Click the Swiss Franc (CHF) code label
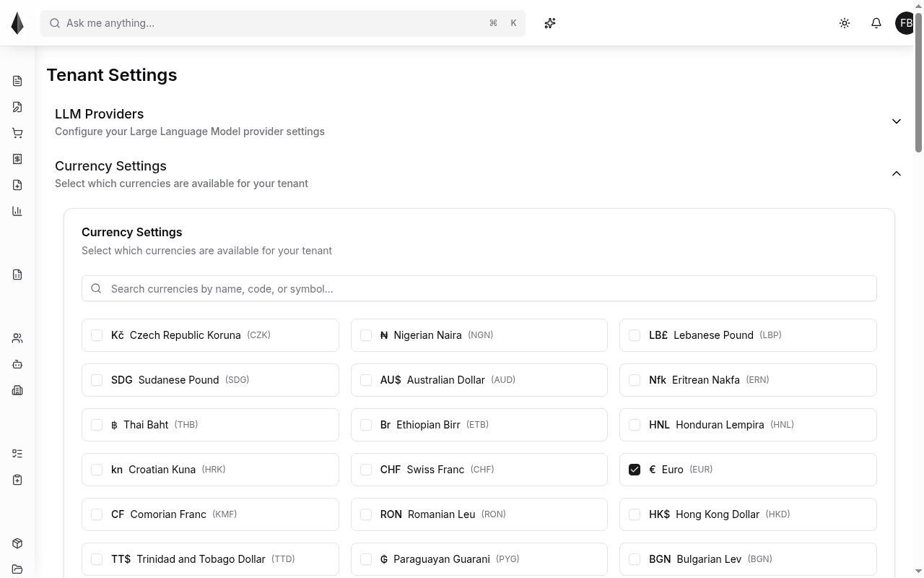The height and width of the screenshot is (578, 924). pos(482,470)
